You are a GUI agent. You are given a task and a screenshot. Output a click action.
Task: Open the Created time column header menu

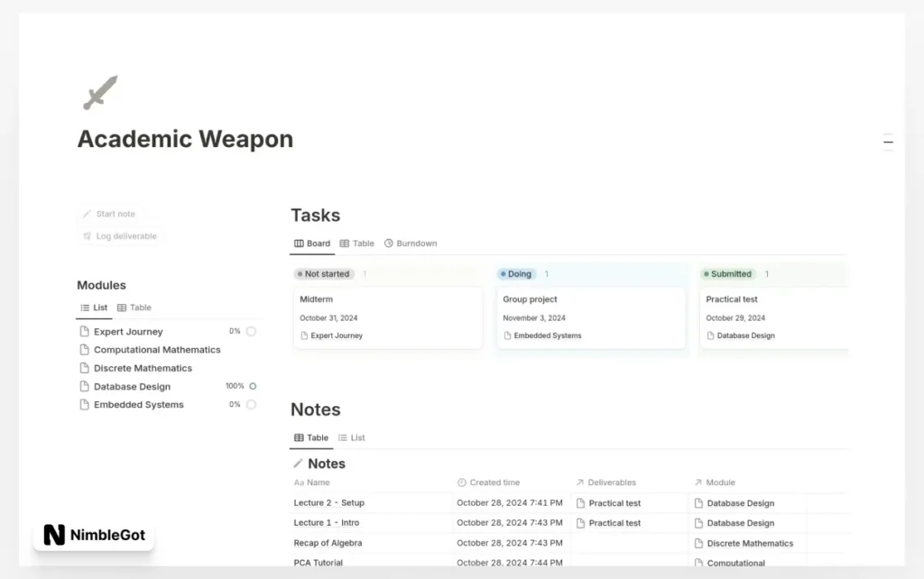[x=513, y=482]
